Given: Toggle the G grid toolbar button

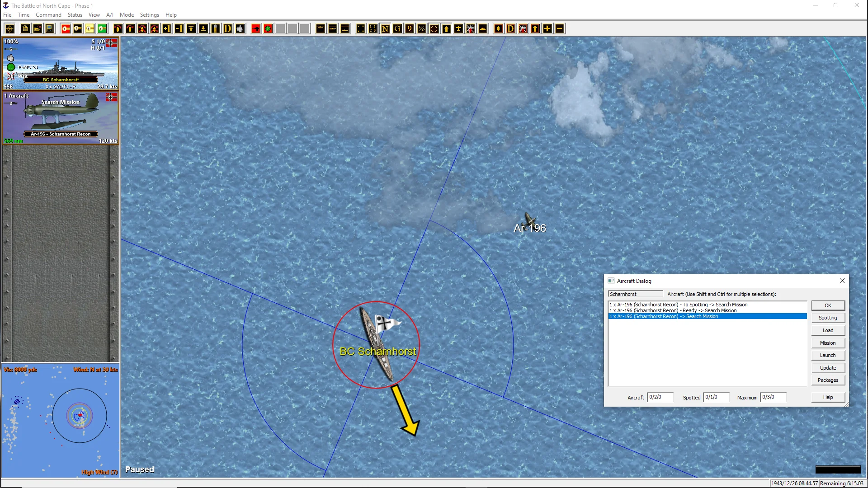Looking at the screenshot, I should tap(397, 29).
